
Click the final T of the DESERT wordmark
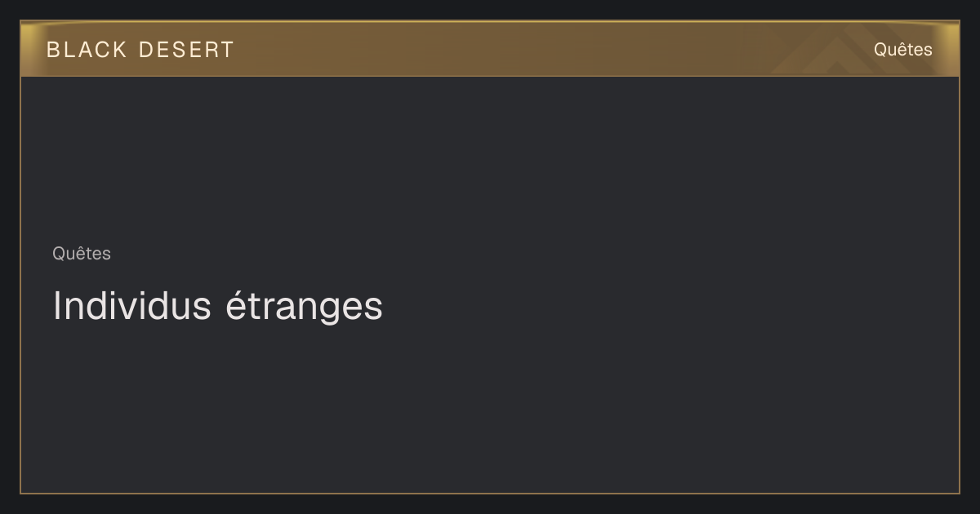click(227, 50)
